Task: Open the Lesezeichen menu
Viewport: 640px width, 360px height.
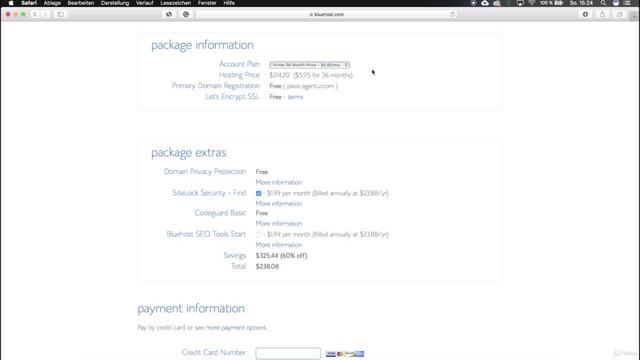Action: pos(176,3)
